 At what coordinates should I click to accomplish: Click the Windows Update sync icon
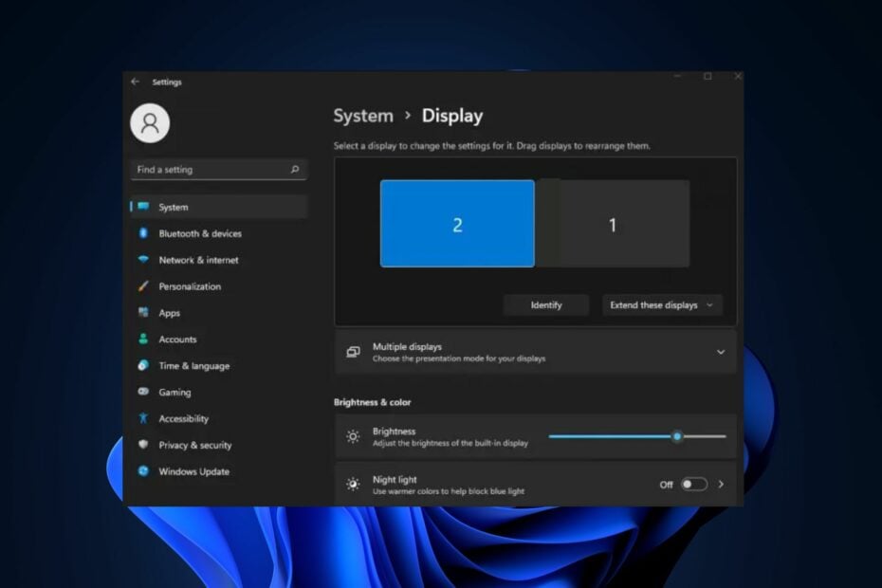coord(143,471)
